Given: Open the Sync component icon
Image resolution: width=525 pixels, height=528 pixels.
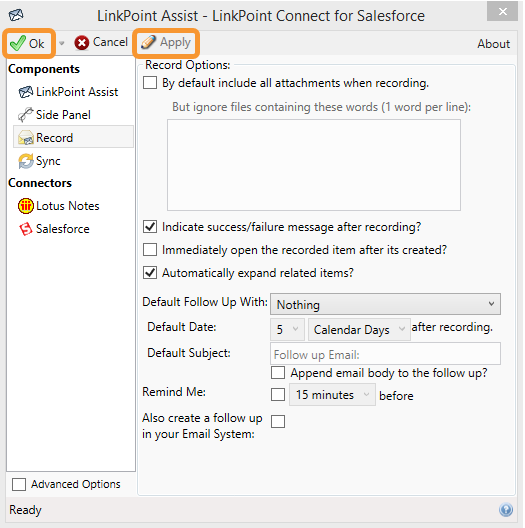Looking at the screenshot, I should click(26, 161).
